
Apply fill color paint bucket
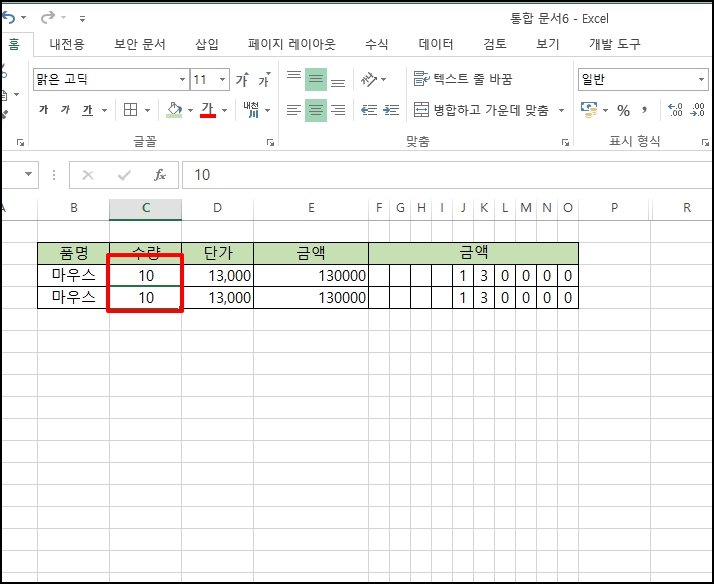click(174, 110)
